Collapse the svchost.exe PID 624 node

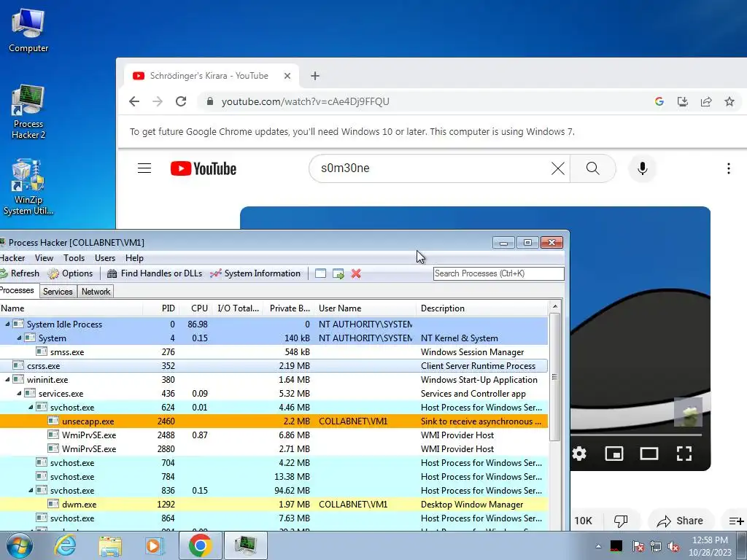[31, 407]
